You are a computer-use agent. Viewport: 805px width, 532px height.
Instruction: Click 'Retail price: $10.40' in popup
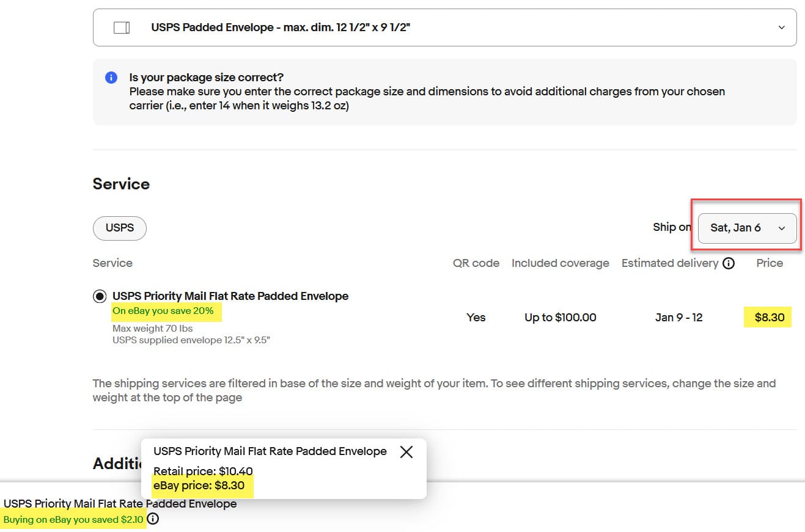click(x=203, y=471)
